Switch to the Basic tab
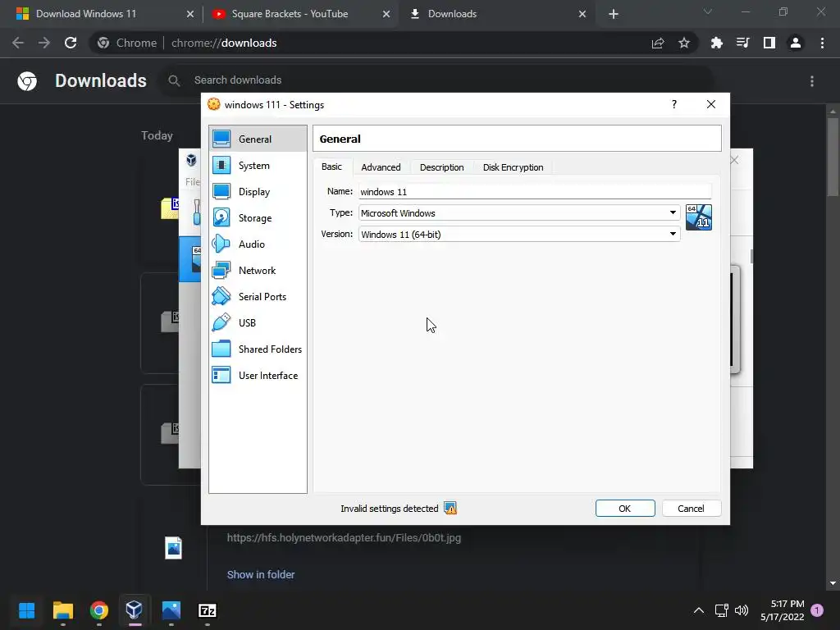This screenshot has height=630, width=840. pos(331,167)
